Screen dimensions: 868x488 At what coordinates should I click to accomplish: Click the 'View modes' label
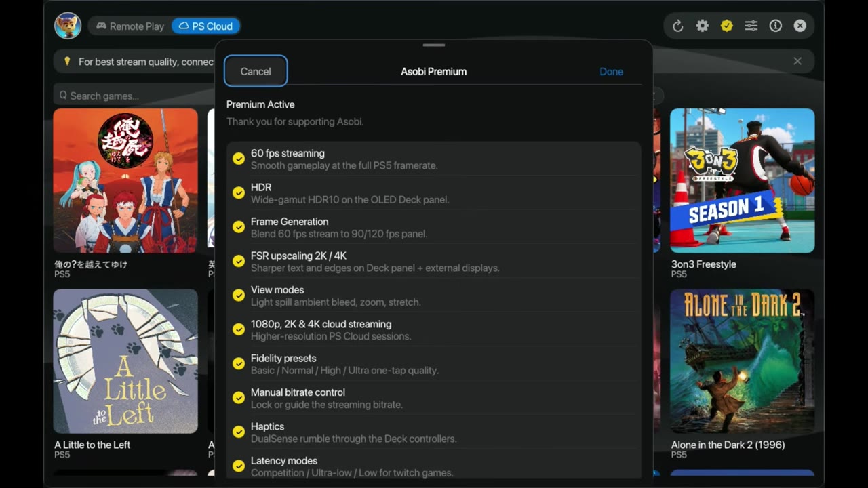[x=277, y=289]
